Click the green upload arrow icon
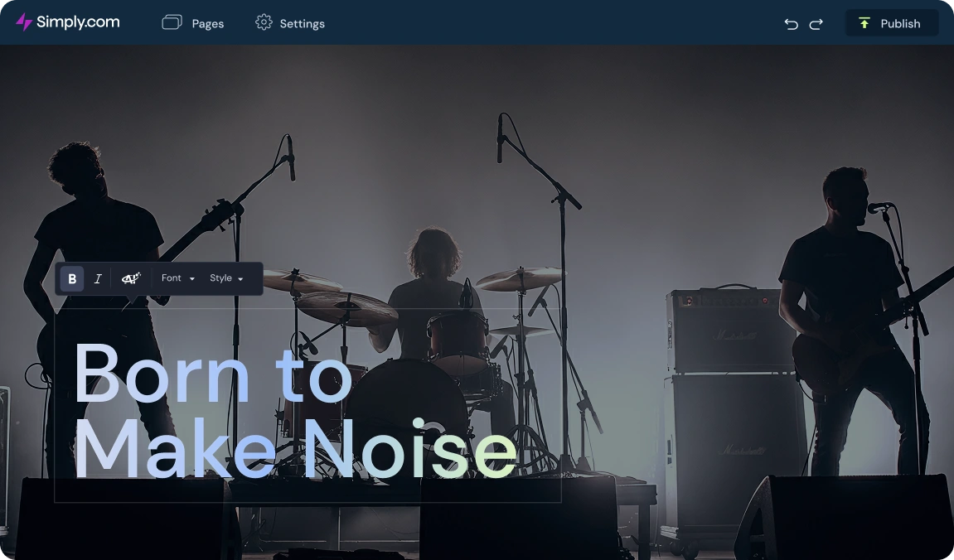 (x=864, y=23)
